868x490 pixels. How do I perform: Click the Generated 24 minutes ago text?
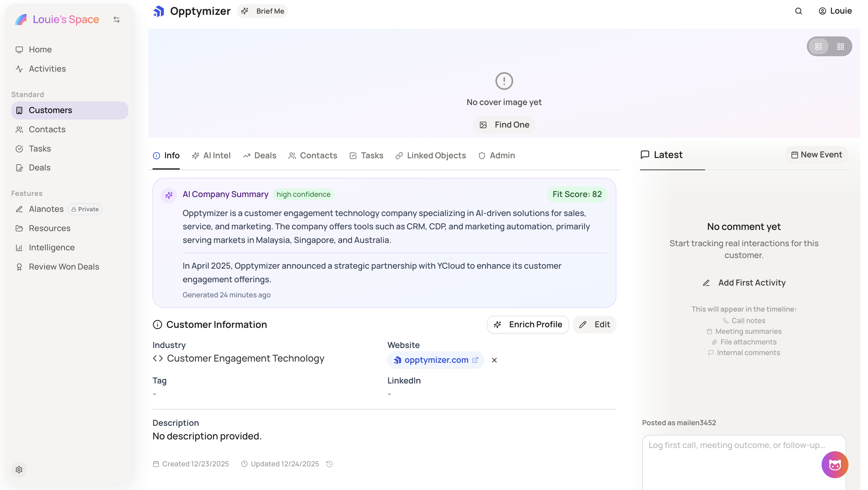226,295
